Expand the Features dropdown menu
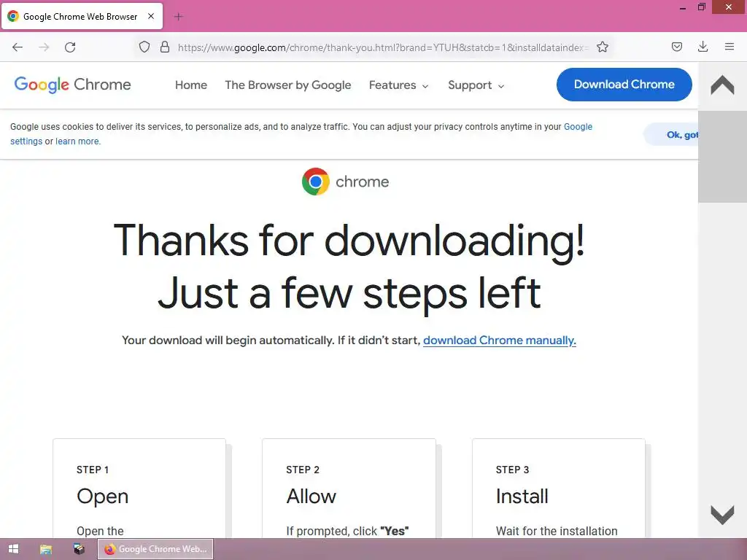Image resolution: width=747 pixels, height=560 pixels. [x=399, y=85]
